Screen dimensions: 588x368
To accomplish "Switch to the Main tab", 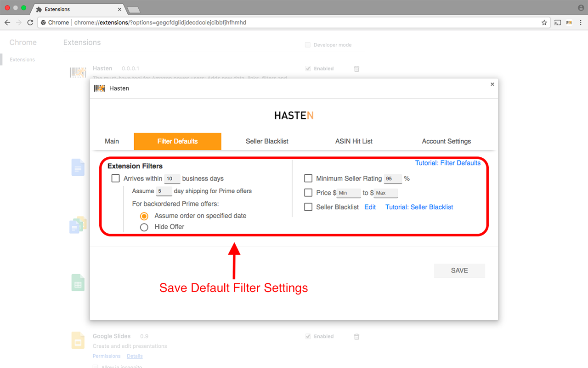I will click(x=112, y=141).
